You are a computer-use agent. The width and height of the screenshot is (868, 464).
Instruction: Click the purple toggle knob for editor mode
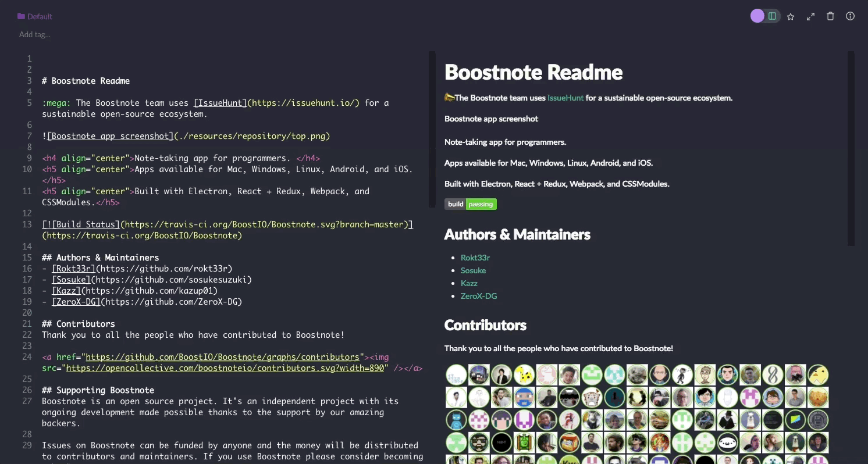(757, 16)
